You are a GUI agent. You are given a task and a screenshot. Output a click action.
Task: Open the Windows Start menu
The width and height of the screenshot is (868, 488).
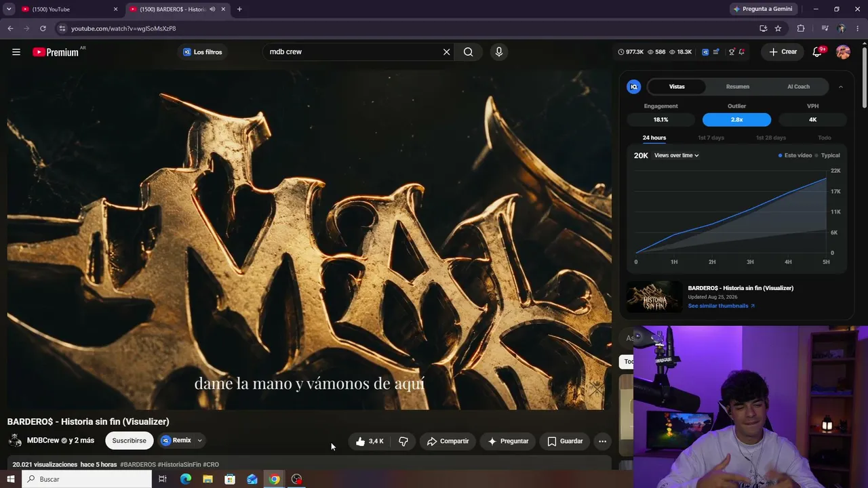[x=10, y=479]
